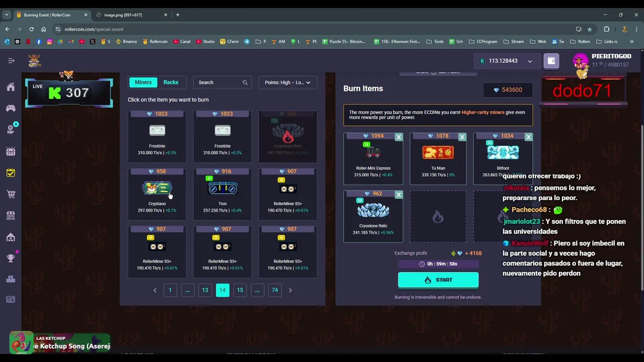The width and height of the screenshot is (644, 362).
Task: Open the wallet icon button in header
Action: click(x=551, y=61)
